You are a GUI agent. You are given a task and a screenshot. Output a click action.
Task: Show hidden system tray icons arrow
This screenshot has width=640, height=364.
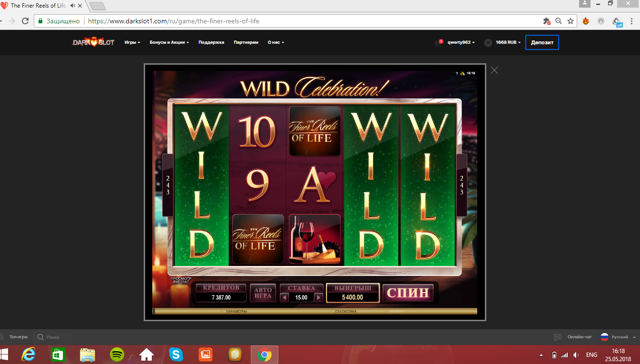(541, 355)
